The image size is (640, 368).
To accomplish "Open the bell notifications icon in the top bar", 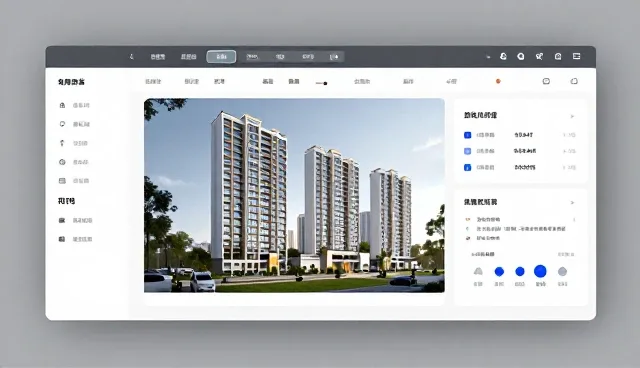I will [503, 56].
